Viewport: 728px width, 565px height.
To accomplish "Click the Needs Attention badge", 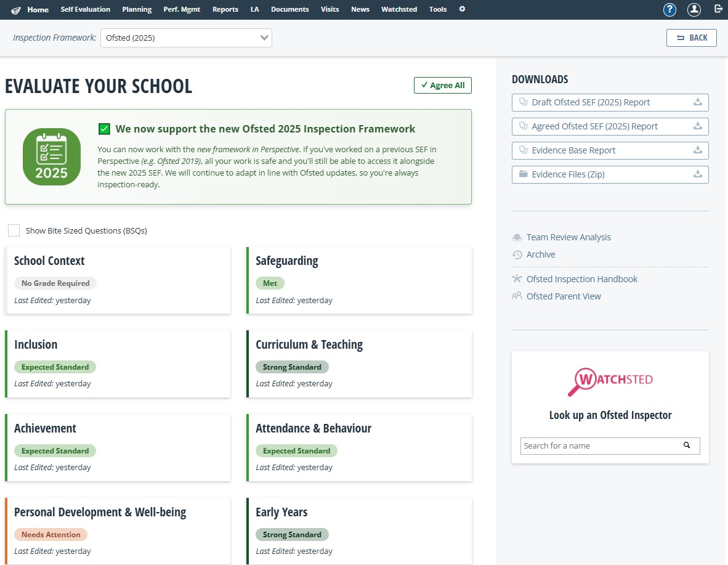I will (x=51, y=534).
